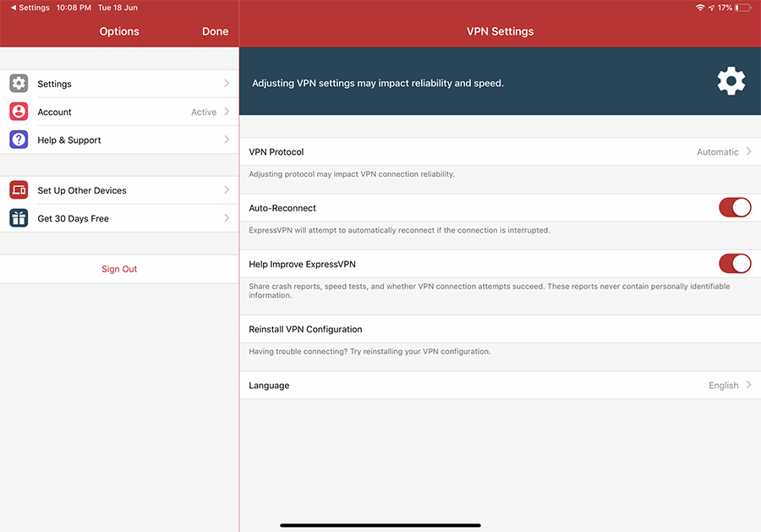Tap Done to close Options
The height and width of the screenshot is (532, 761).
(x=215, y=31)
